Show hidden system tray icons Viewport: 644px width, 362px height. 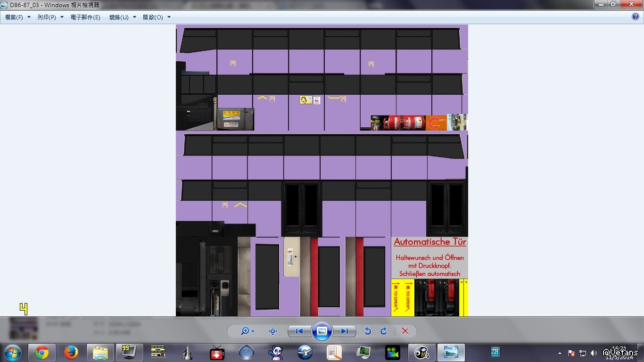coord(560,353)
